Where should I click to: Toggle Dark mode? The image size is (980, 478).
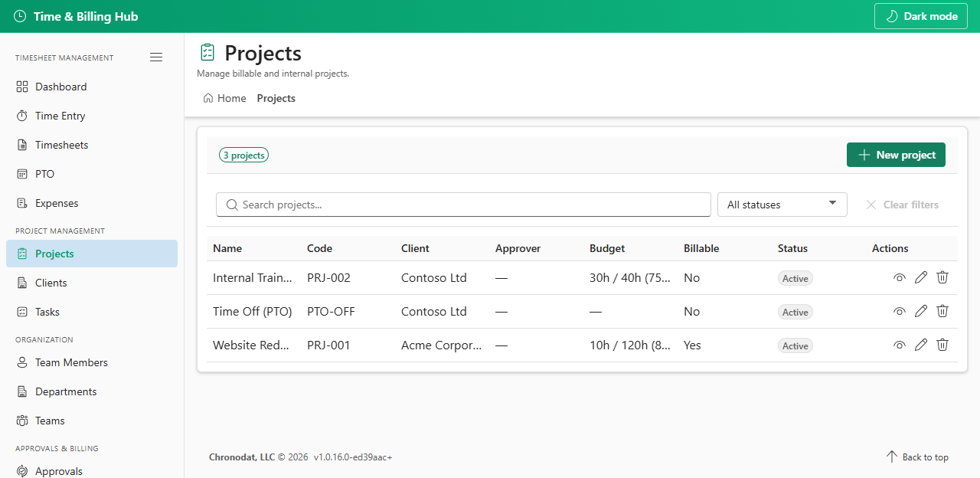922,16
